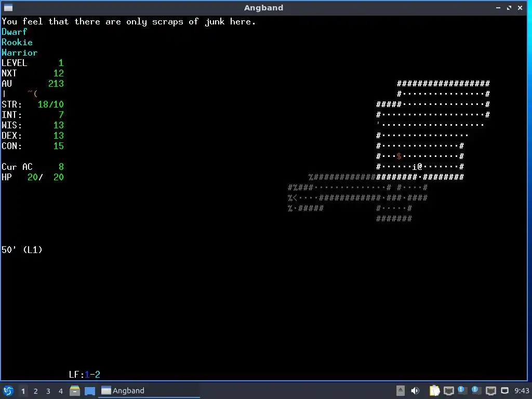Click the '<' up staircase on the map
This screenshot has width=532, height=399.
(x=295, y=198)
